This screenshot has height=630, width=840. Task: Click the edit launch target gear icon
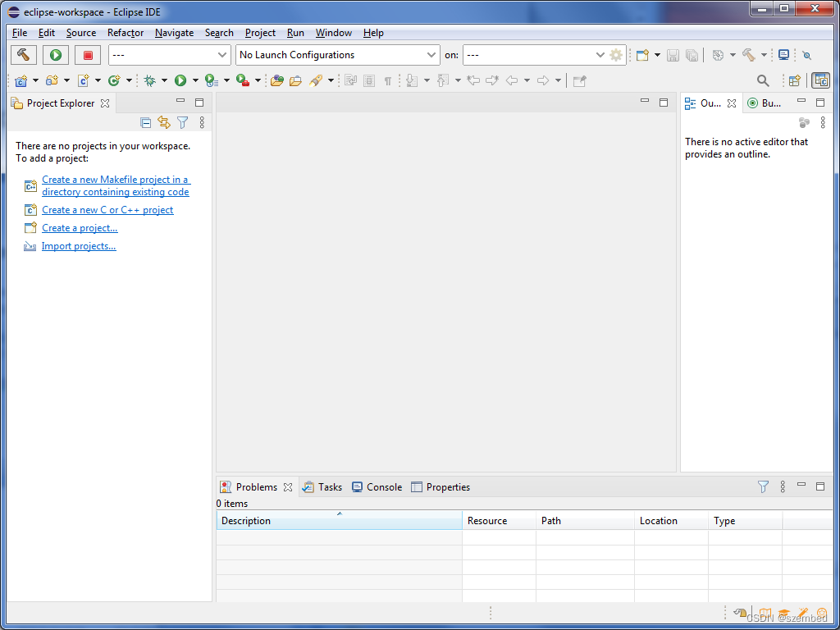click(617, 55)
